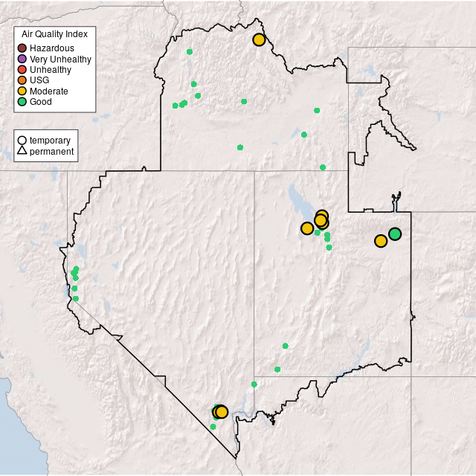Click the permanent triangle symbol in legend
This screenshot has width=476, height=476.
click(x=22, y=151)
